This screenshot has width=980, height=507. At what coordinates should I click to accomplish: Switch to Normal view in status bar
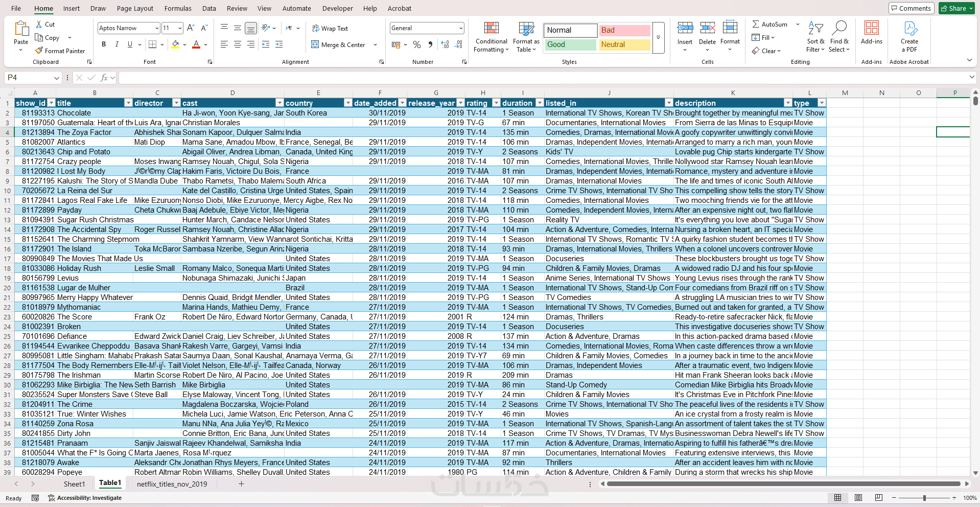[838, 498]
